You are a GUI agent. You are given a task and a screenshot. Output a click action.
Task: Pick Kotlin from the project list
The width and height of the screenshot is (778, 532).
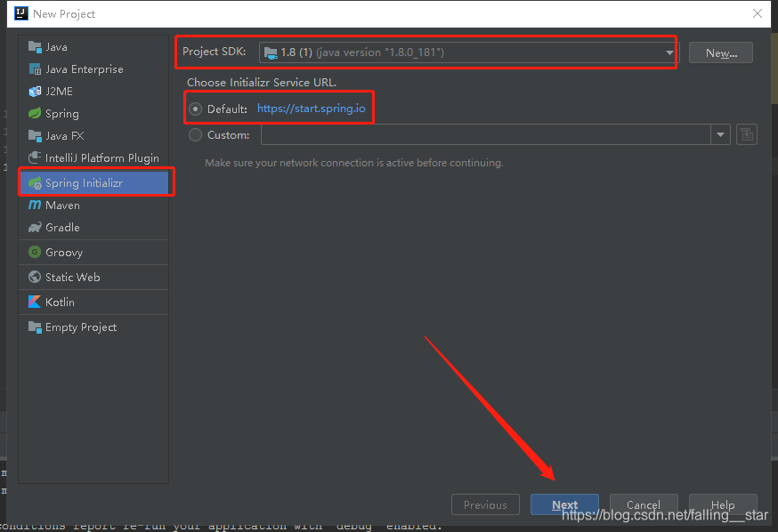point(93,302)
